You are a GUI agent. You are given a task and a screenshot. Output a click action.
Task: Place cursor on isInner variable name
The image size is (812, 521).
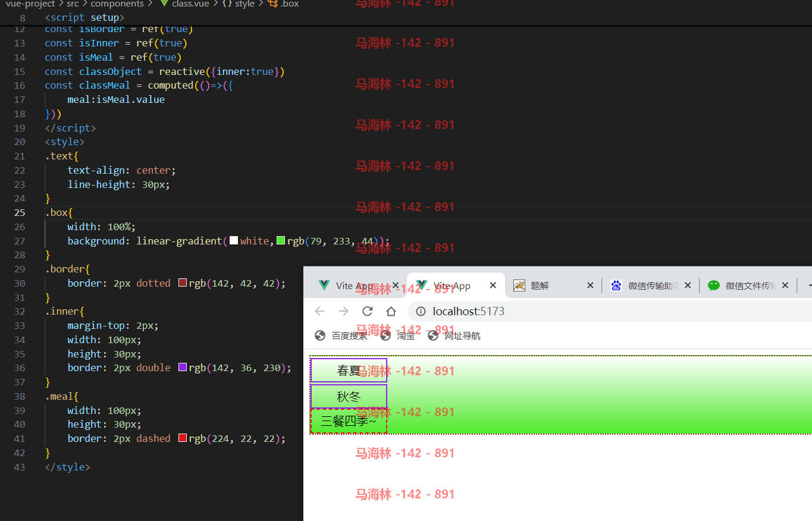[99, 43]
